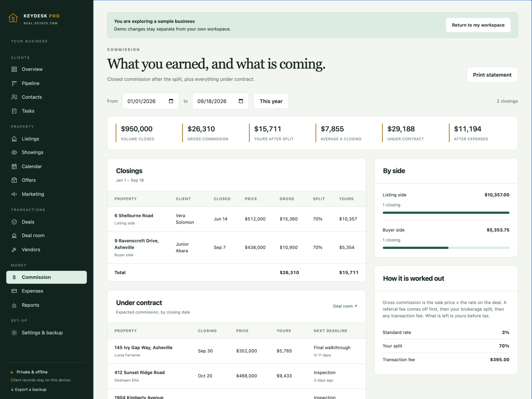532x399 pixels.
Task: Click the Marketing megaphone icon
Action: [x=14, y=194]
